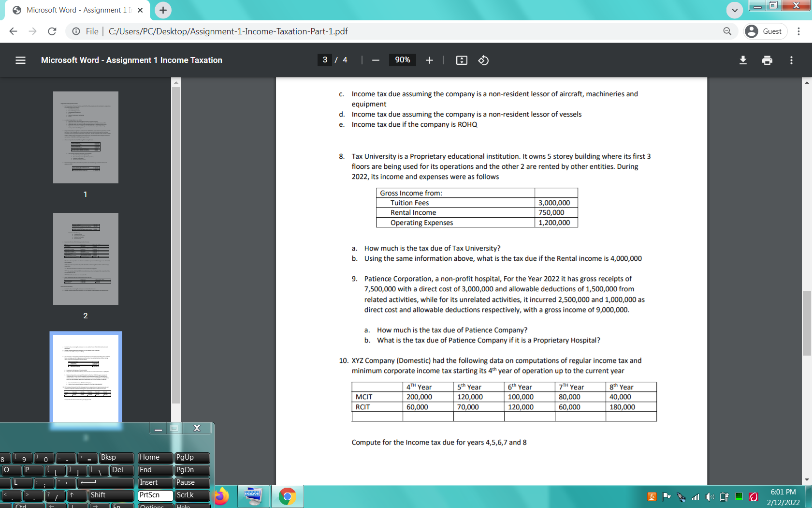Print the PDF file

767,60
